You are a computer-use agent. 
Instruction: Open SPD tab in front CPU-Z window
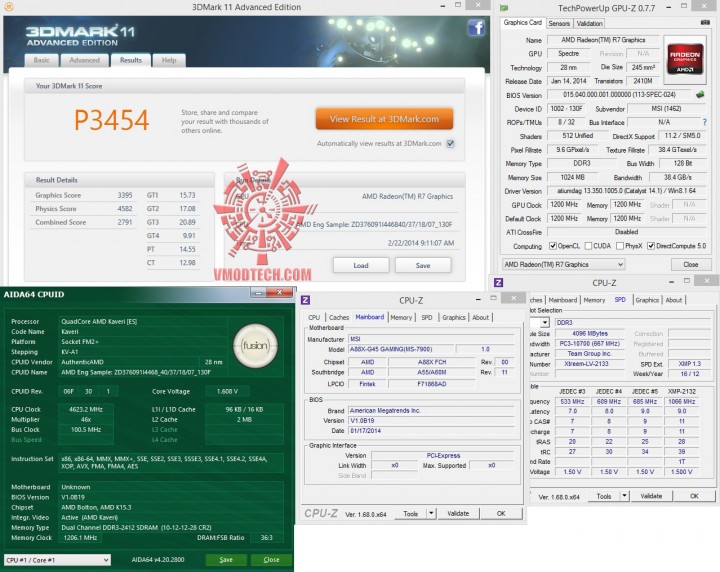click(x=427, y=317)
